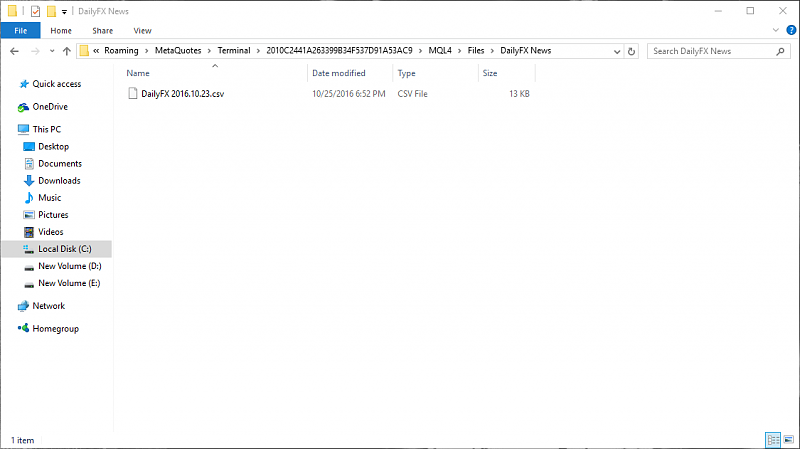Screen dimensions: 800x449
Task: Open the File ribbon tab
Action: pos(20,31)
